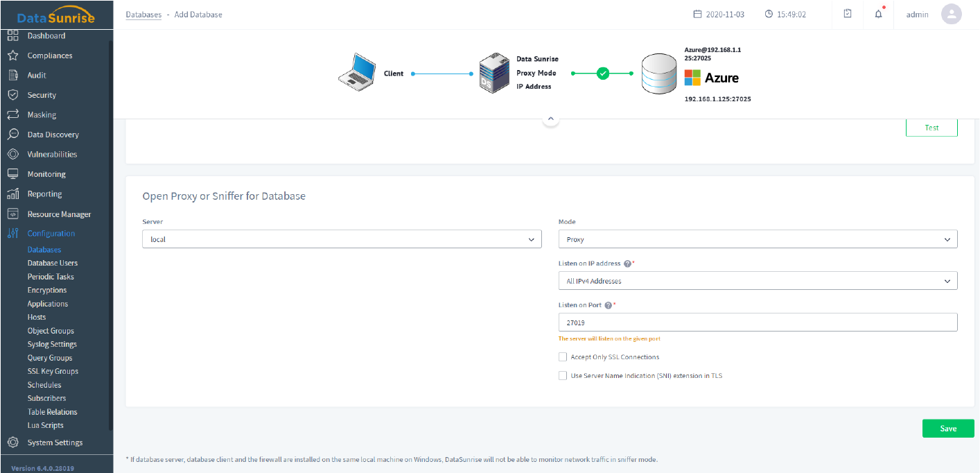Click the Listen on Port help icon

click(608, 305)
